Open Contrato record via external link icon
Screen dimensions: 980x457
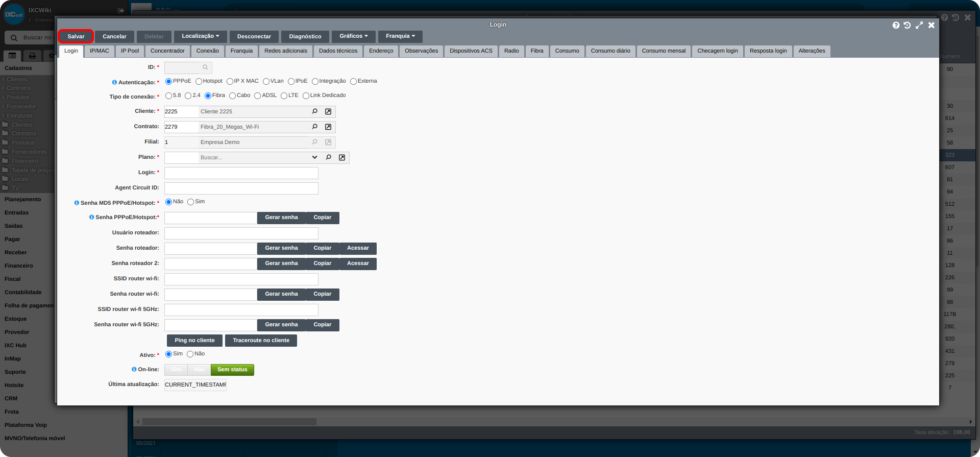[x=328, y=127]
